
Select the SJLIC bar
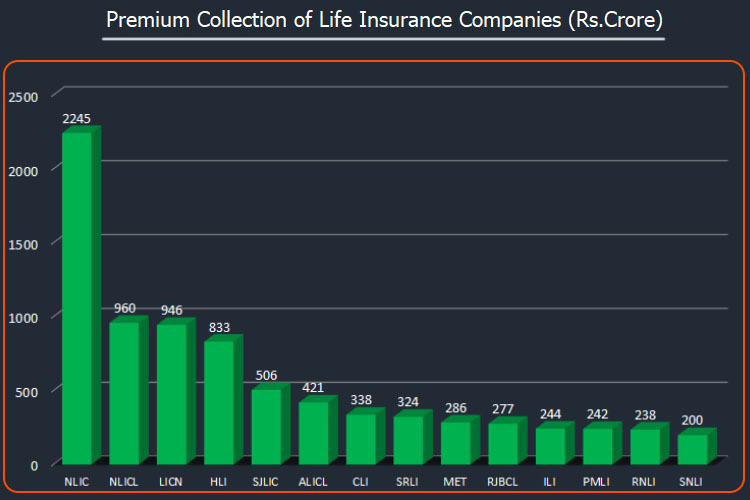pyautogui.click(x=266, y=426)
